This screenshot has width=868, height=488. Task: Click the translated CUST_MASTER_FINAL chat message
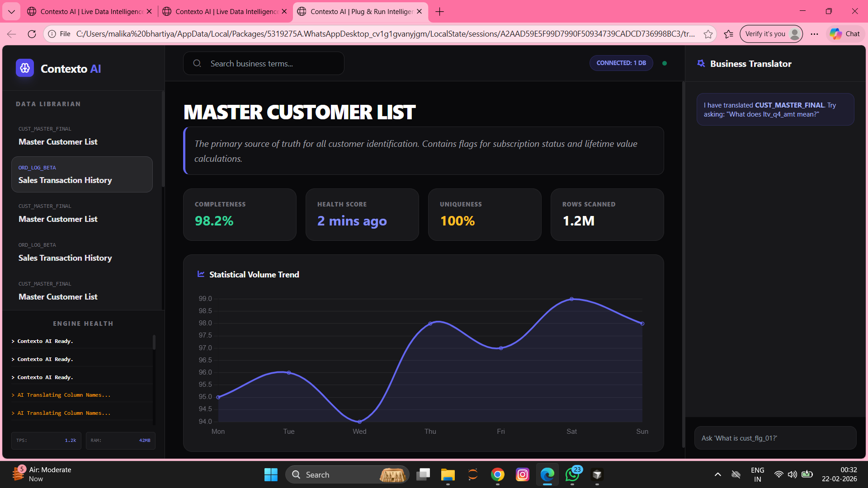(x=775, y=109)
